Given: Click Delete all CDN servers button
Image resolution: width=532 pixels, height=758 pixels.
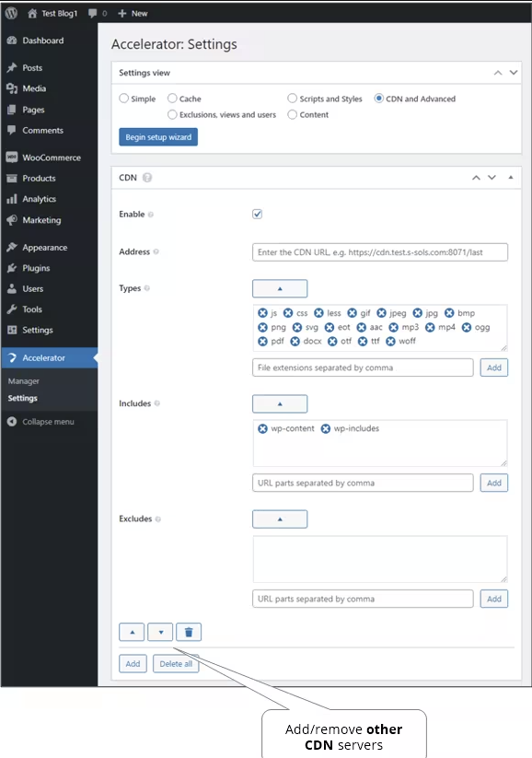Looking at the screenshot, I should 176,664.
